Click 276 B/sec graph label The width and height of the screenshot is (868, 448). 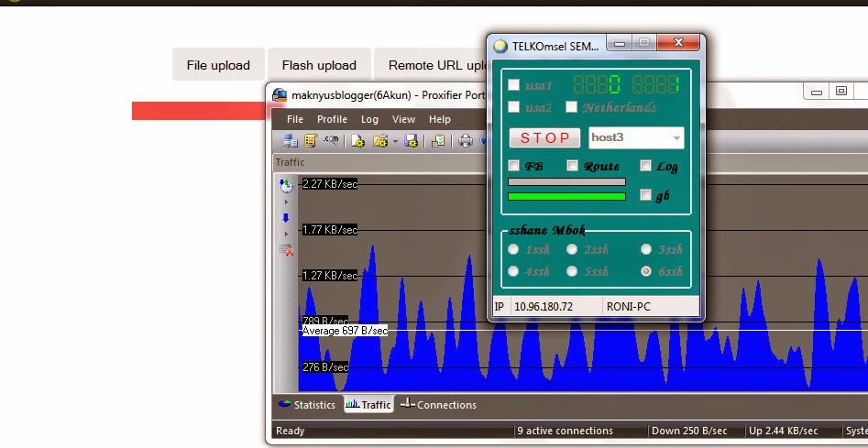point(325,367)
